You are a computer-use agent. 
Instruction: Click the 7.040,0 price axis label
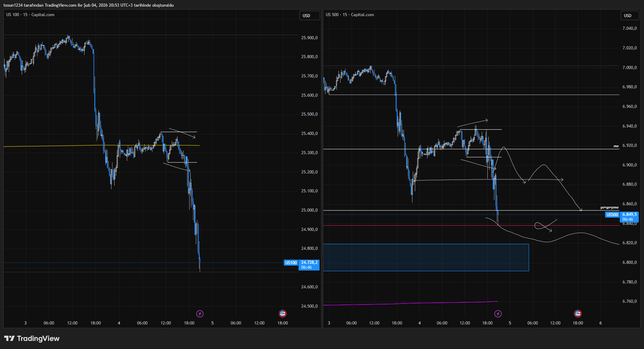coord(630,28)
